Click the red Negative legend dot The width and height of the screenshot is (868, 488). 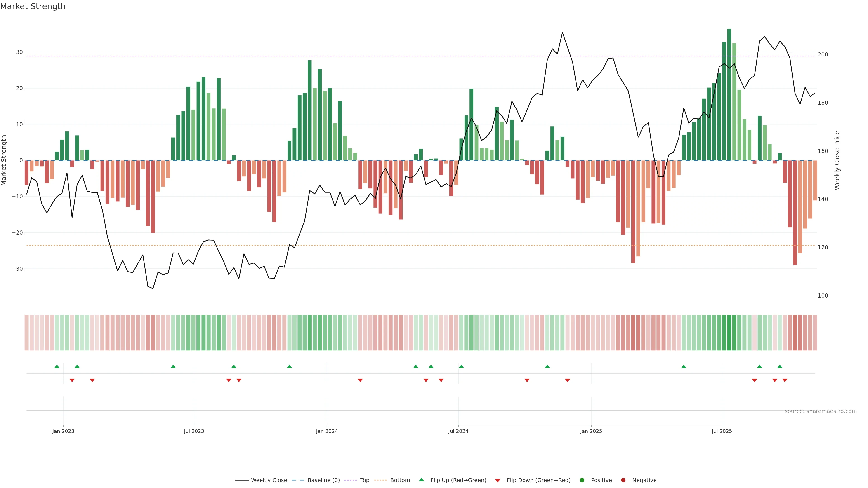pos(623,480)
